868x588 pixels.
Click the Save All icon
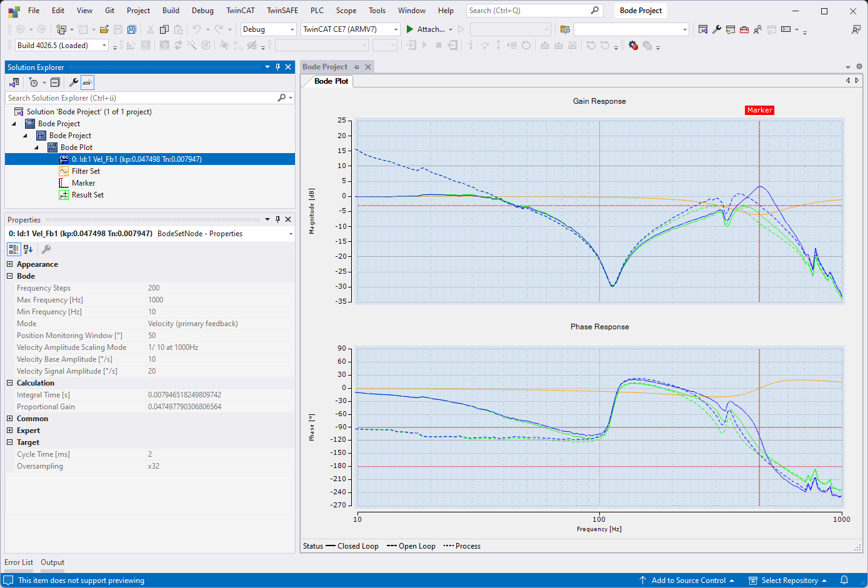132,29
